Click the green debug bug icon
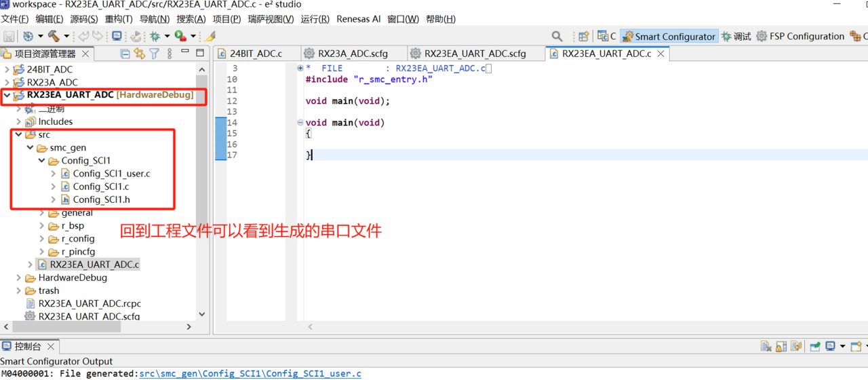Viewport: 868px width, 380px height. tap(155, 36)
